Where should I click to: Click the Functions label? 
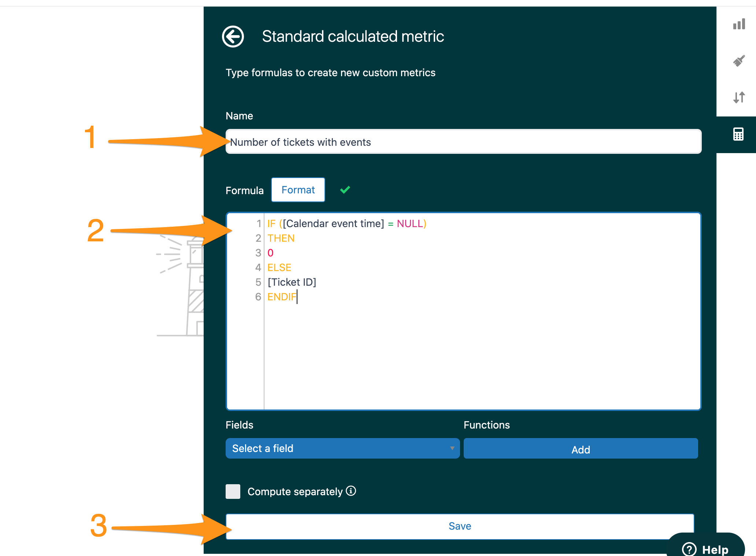point(487,425)
